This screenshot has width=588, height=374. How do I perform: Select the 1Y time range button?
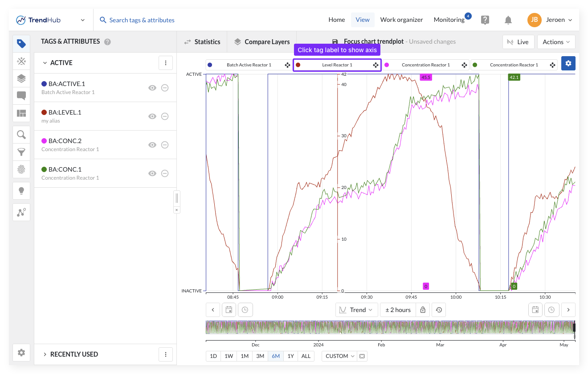[290, 356]
